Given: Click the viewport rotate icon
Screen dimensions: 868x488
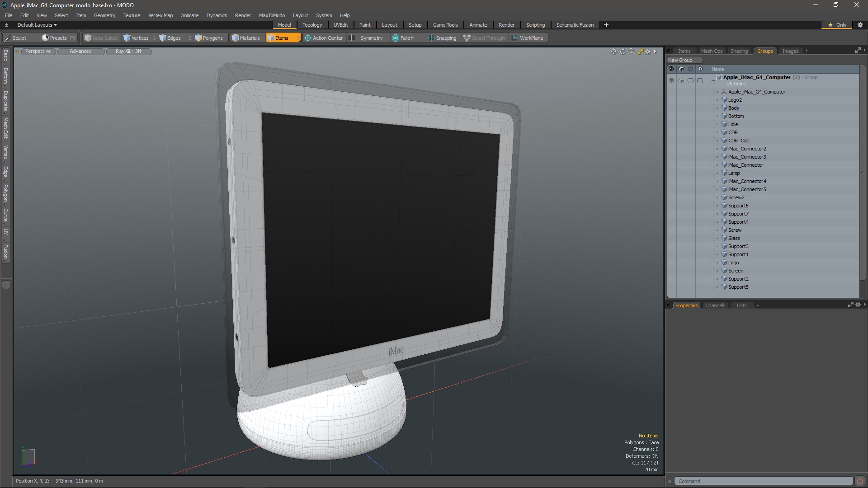Looking at the screenshot, I should [x=623, y=52].
